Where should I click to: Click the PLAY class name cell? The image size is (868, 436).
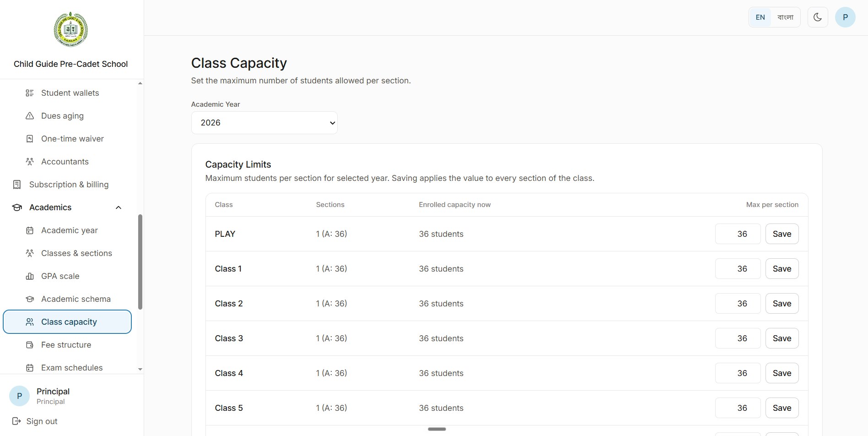225,234
